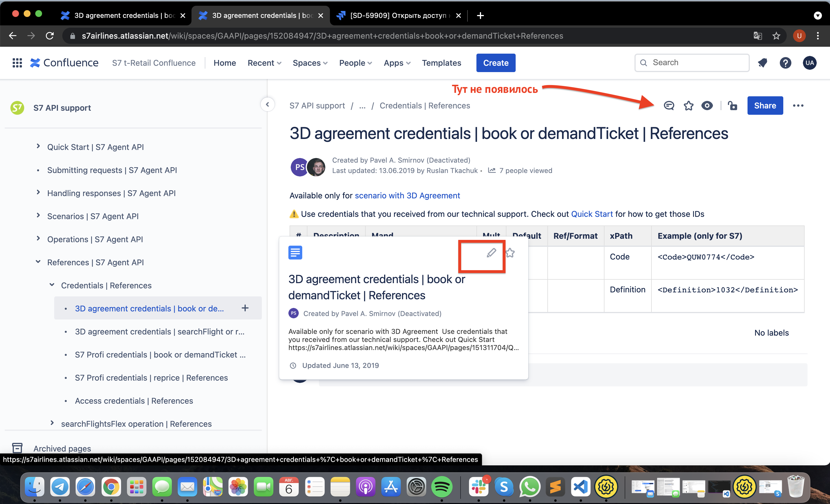Viewport: 830px width, 504px height.
Task: Open the Apps dropdown menu
Action: (397, 63)
